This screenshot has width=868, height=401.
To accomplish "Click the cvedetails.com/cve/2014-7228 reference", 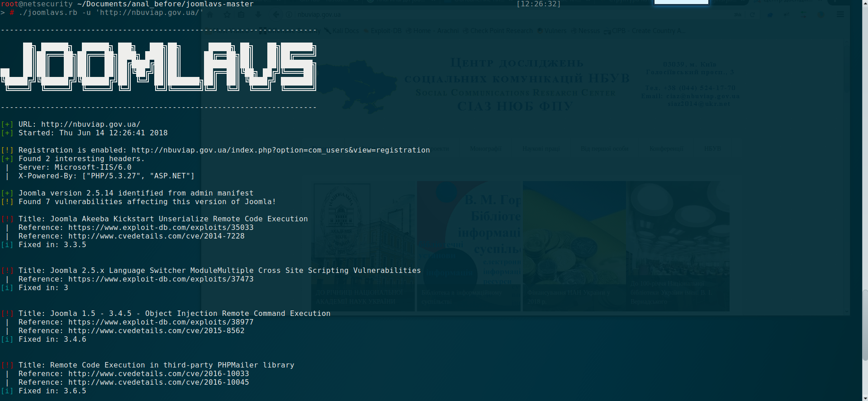I will pos(157,236).
